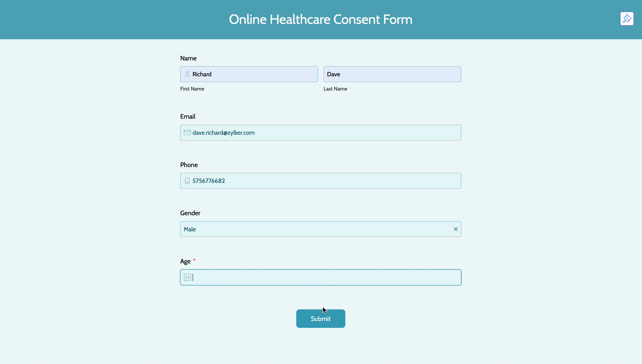Screen dimensions: 642x364
Task: Click the envelope icon in Email field
Action: click(x=187, y=132)
